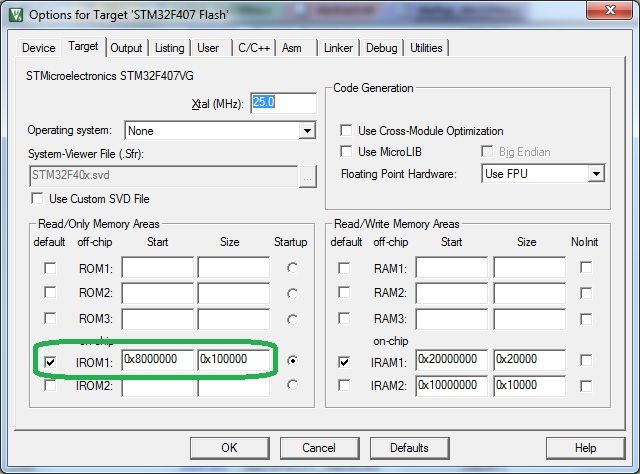640x474 pixels.
Task: Open the Output tab
Action: [x=126, y=48]
